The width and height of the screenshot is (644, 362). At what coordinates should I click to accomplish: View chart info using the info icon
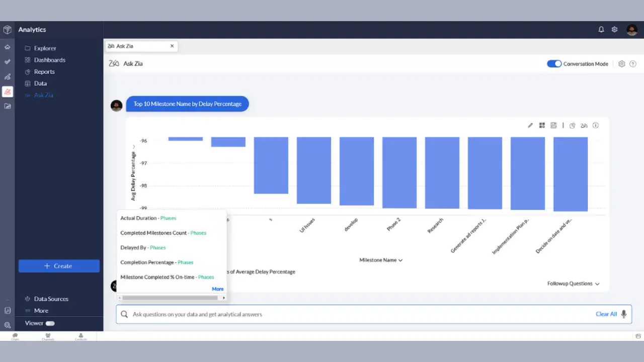pyautogui.click(x=595, y=125)
